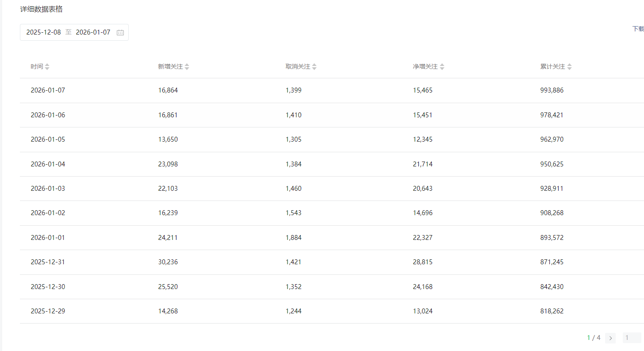Click the 下载 download link

pos(638,29)
